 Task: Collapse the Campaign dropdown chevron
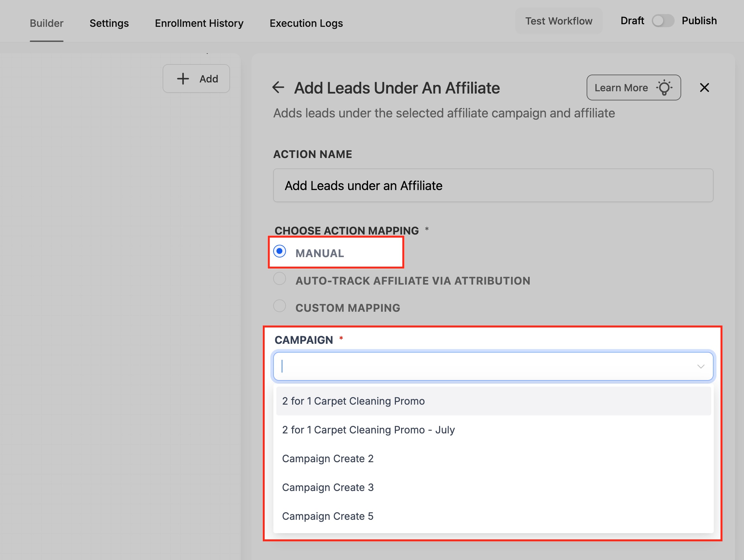click(x=700, y=366)
